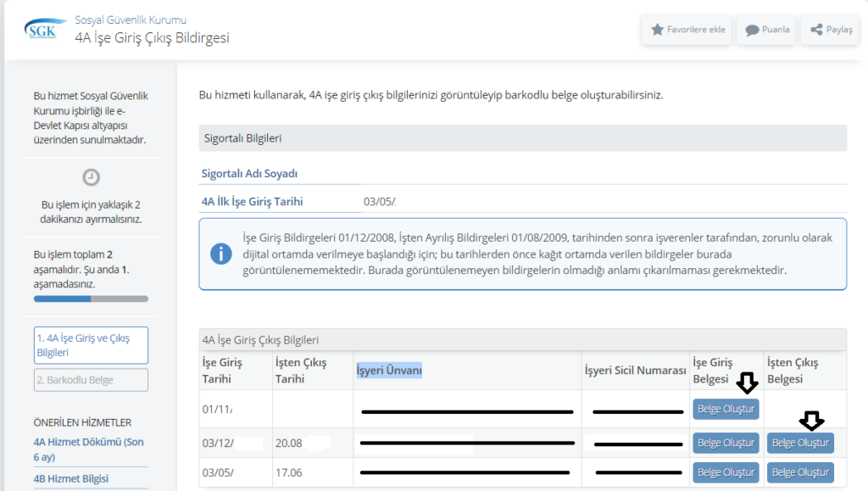Screen dimensions: 868x491
Task: Click the clock icon in the sidebar
Action: coord(91,177)
